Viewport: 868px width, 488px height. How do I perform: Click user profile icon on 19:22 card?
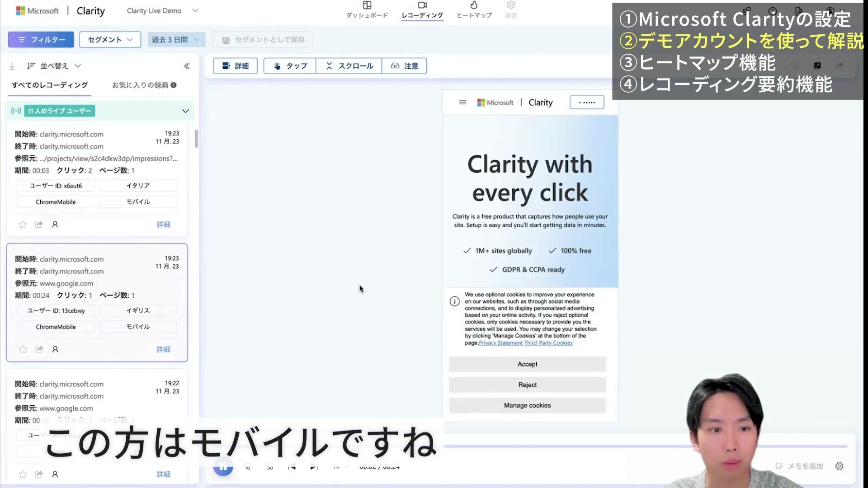pos(55,474)
